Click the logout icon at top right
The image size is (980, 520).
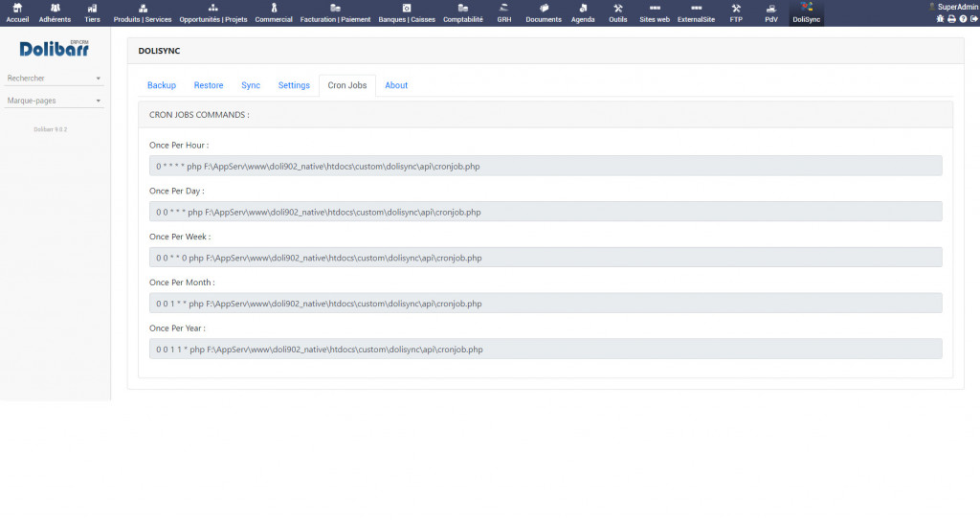(974, 19)
